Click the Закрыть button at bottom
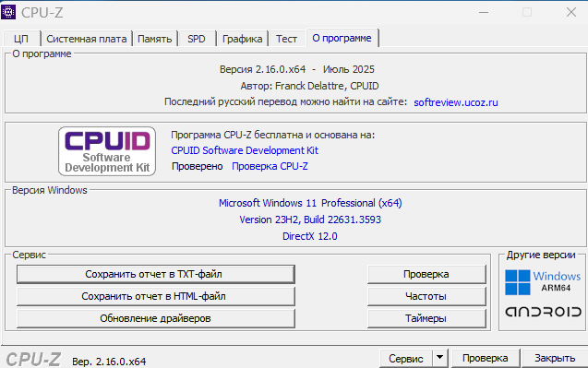588x368 pixels. click(555, 358)
